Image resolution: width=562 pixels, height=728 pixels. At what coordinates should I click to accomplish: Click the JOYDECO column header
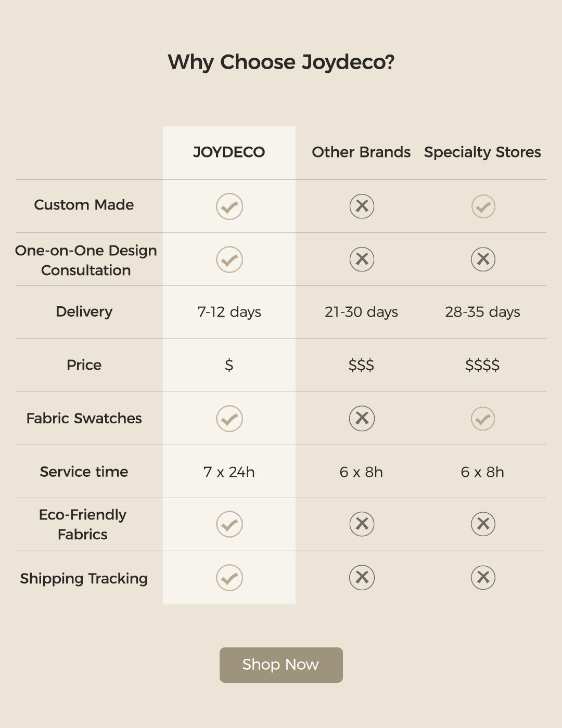tap(229, 152)
